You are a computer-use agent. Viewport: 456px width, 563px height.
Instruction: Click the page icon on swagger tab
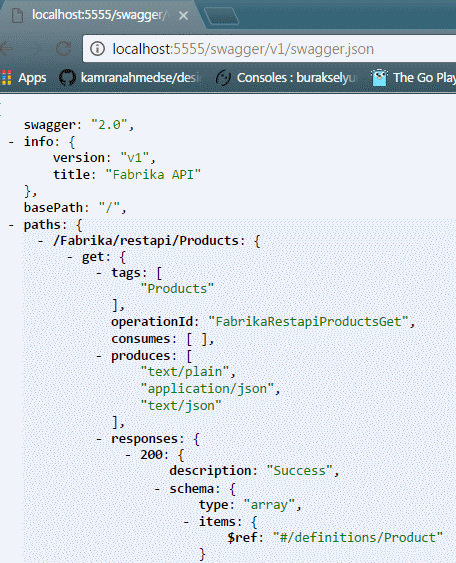pos(17,15)
